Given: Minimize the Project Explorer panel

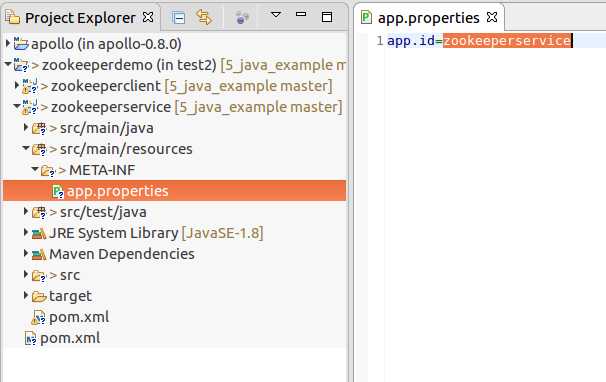Looking at the screenshot, I should pos(301,14).
